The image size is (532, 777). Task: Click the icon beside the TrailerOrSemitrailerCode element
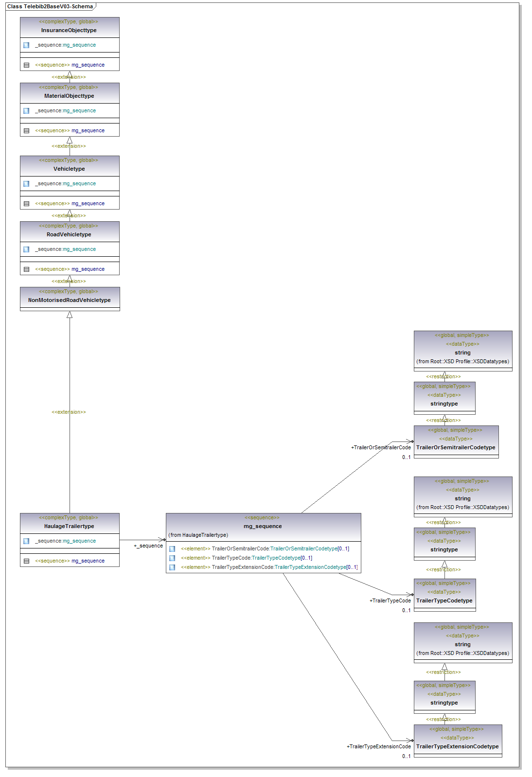click(x=172, y=549)
